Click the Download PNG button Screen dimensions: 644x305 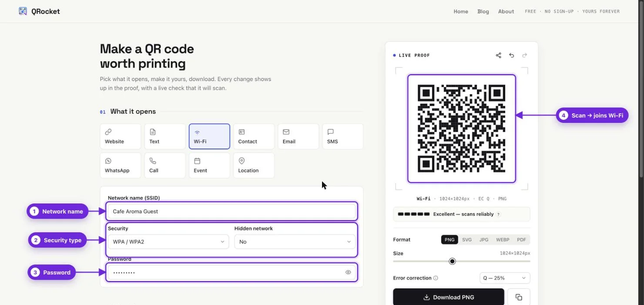point(449,297)
